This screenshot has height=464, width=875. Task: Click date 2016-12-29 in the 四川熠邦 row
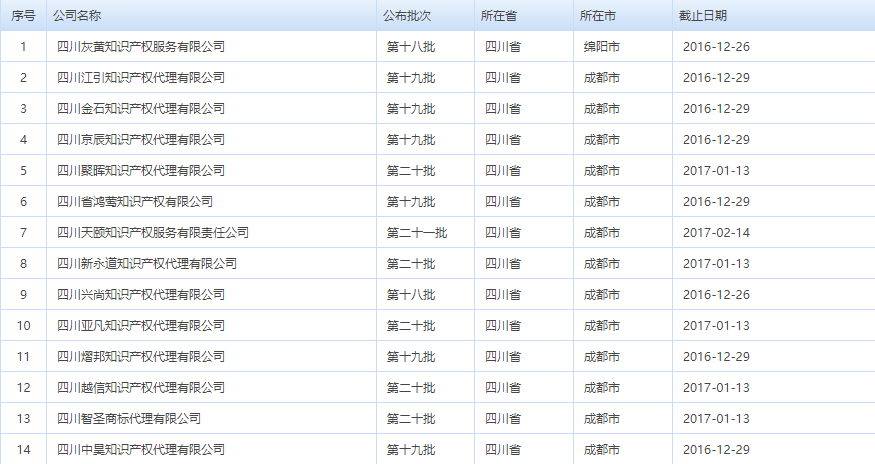[716, 356]
